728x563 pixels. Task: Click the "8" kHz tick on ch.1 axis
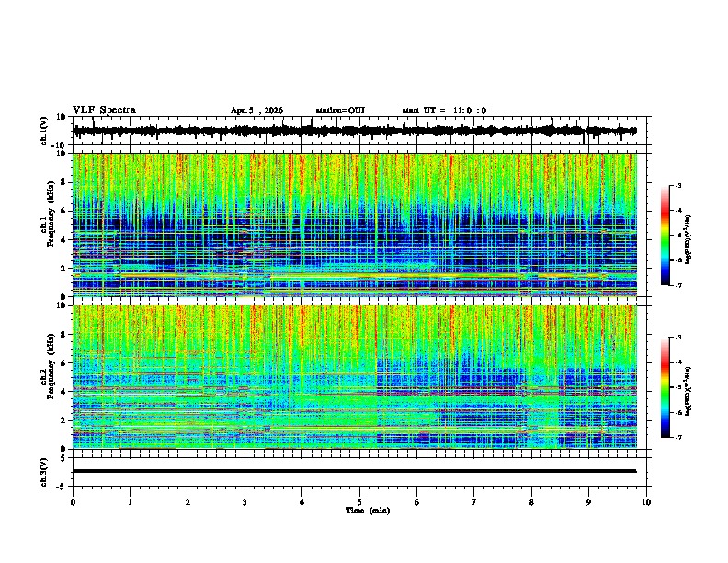[63, 182]
